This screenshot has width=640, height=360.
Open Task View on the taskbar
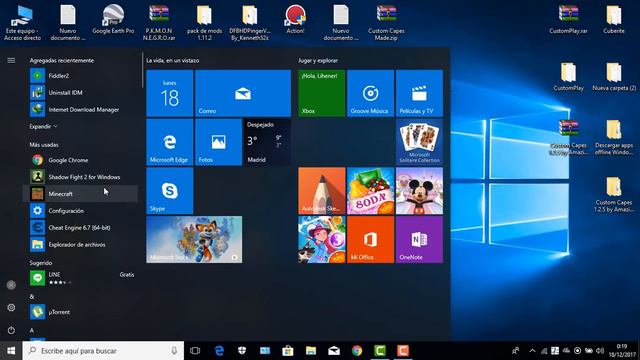195,351
